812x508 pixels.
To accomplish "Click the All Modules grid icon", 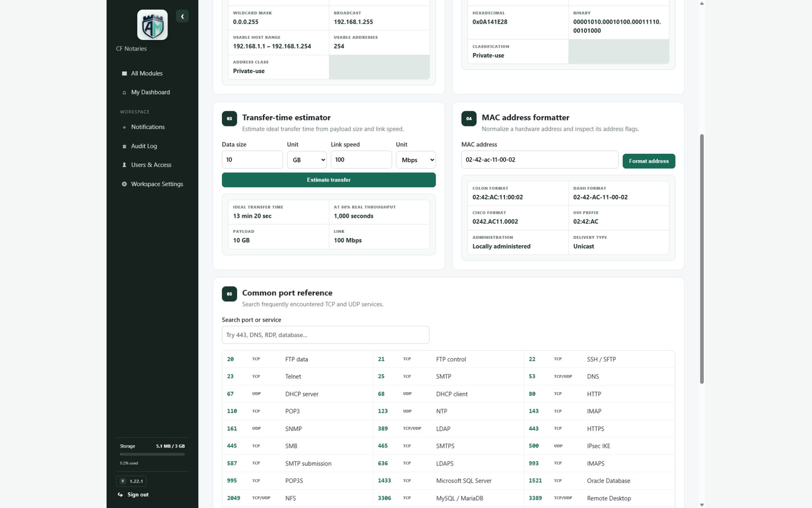I will click(124, 73).
